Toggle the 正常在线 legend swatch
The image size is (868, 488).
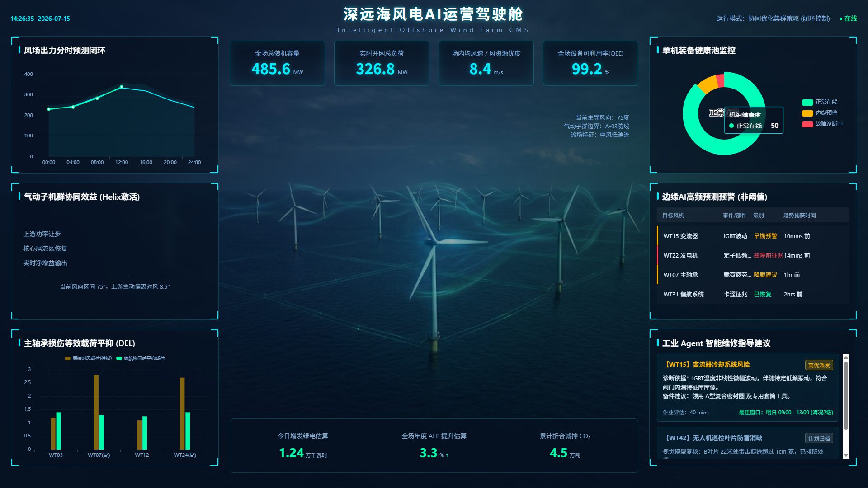click(807, 102)
